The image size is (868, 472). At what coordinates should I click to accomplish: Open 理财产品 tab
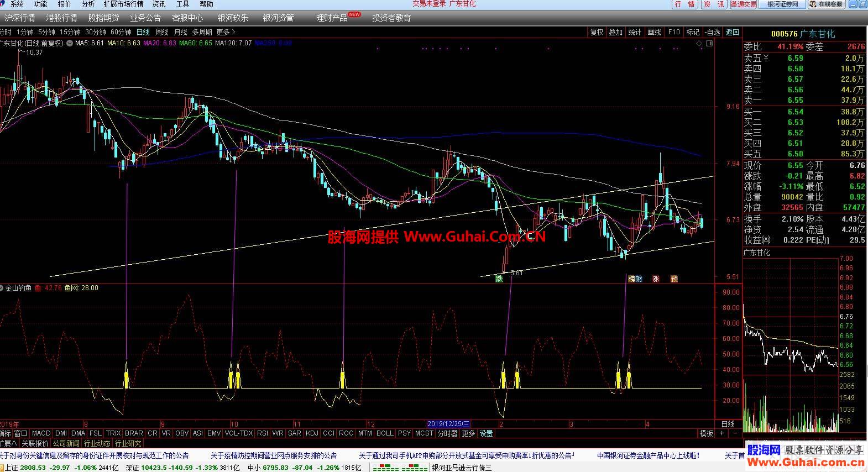(332, 18)
